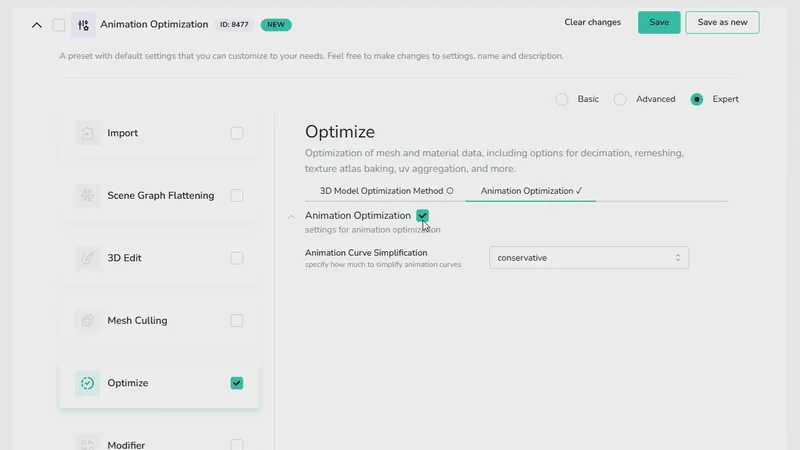Choose the Advanced mode radio button
This screenshot has height=450, width=800.
(x=620, y=99)
